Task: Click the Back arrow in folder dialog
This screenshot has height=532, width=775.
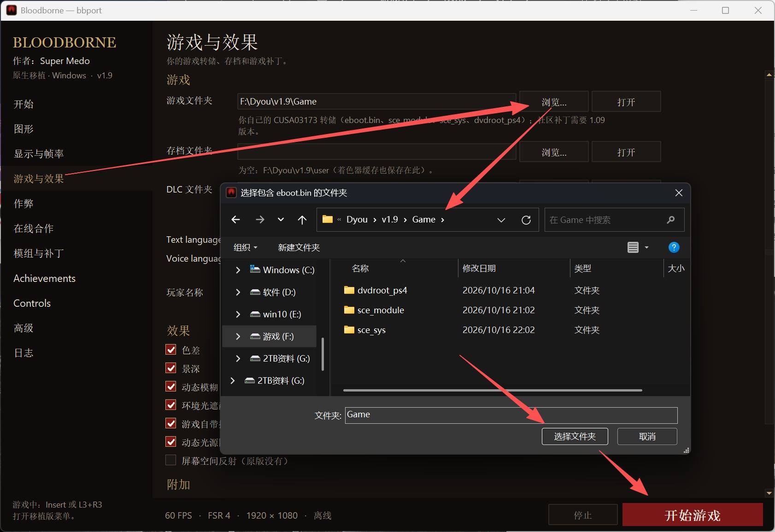Action: pyautogui.click(x=235, y=220)
